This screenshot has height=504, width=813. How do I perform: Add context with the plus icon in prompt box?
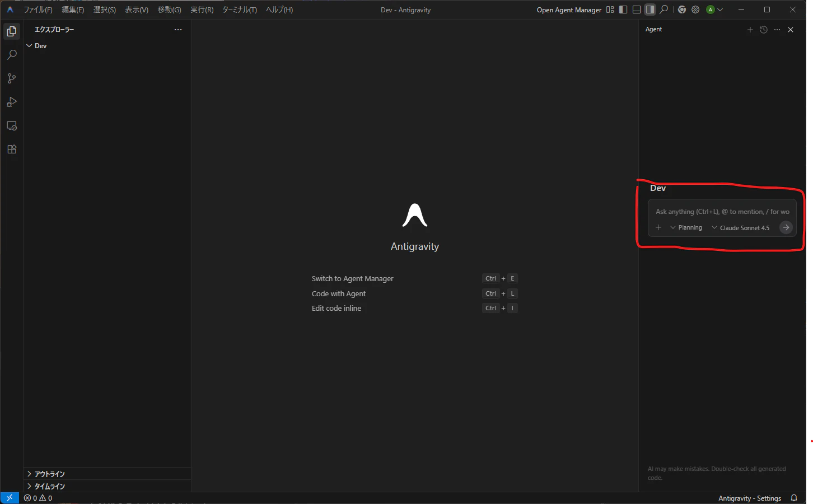click(658, 227)
